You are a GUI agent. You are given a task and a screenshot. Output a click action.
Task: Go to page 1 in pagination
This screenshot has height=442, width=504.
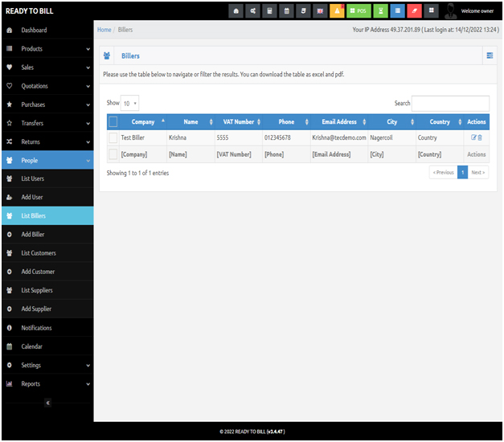pos(462,172)
